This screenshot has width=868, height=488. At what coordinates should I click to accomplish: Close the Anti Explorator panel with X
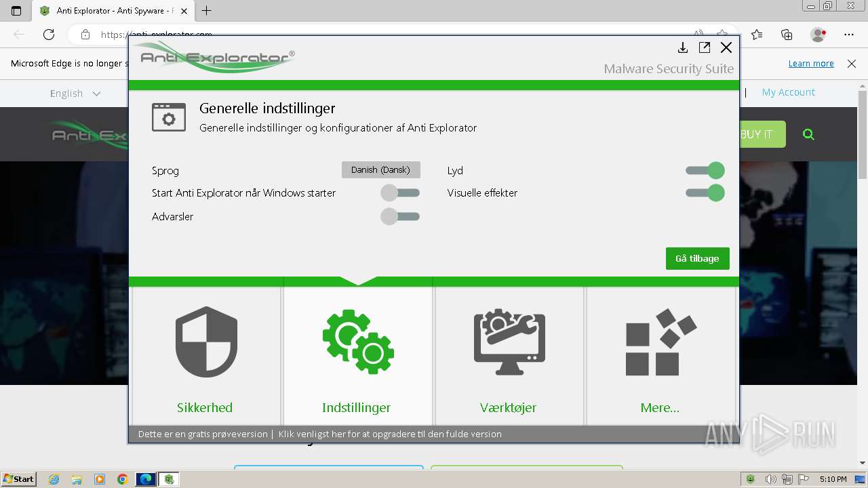pyautogui.click(x=726, y=47)
